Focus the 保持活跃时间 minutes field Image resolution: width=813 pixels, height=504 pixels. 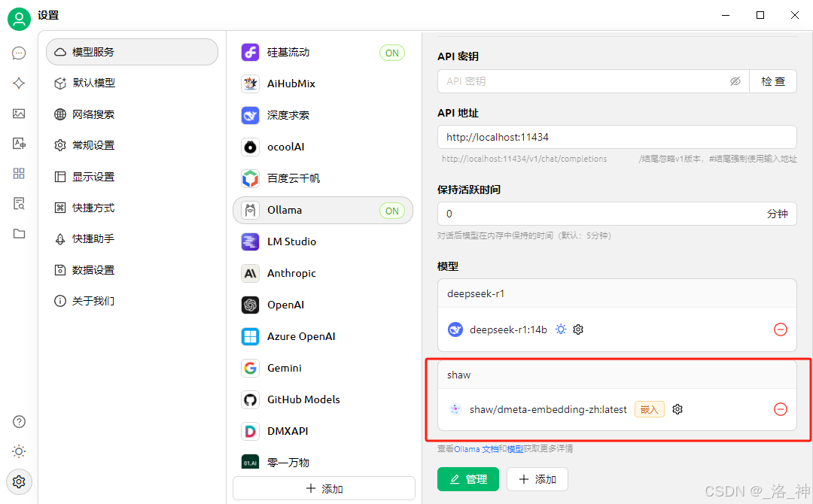(x=617, y=214)
